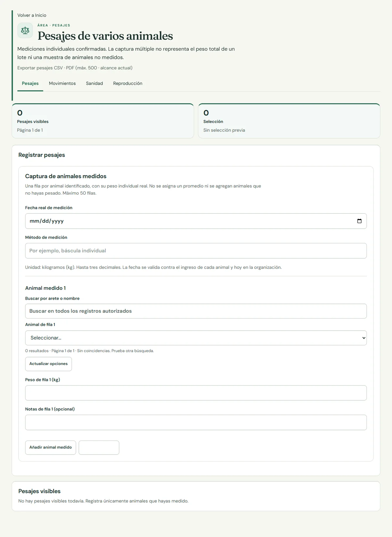The height and width of the screenshot is (537, 392).
Task: Click the "Registrar pesajes" section heading
Action: (41, 155)
